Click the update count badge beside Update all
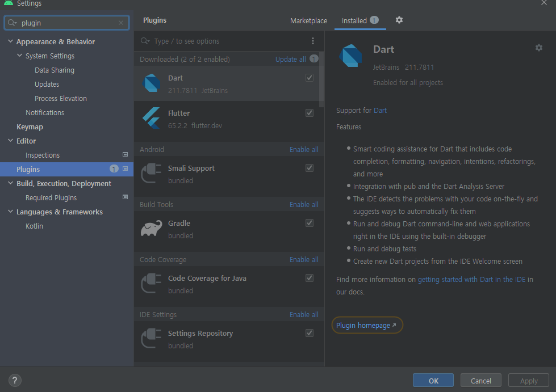Viewport: 556px width, 392px height. point(314,58)
